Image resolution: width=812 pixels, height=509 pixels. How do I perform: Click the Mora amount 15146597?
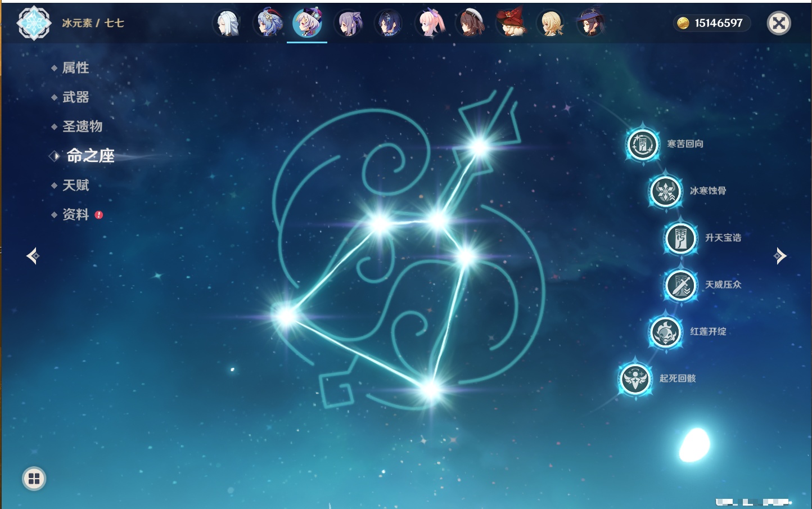click(x=719, y=23)
